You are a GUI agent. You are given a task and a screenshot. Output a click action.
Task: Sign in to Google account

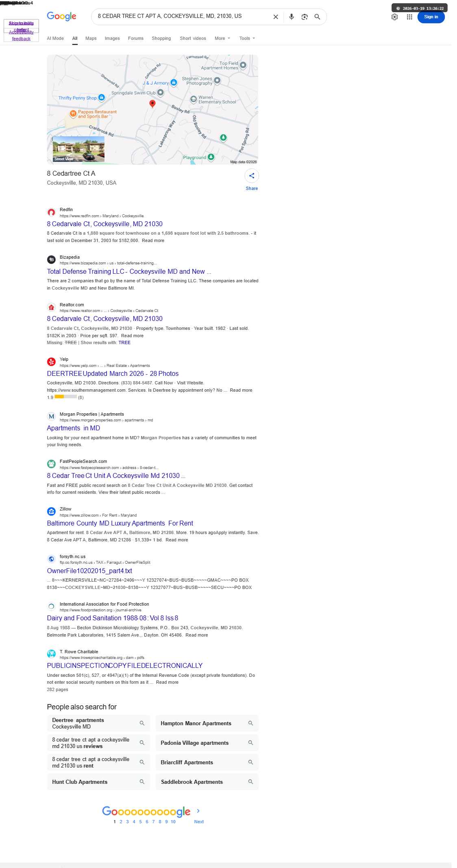[431, 17]
